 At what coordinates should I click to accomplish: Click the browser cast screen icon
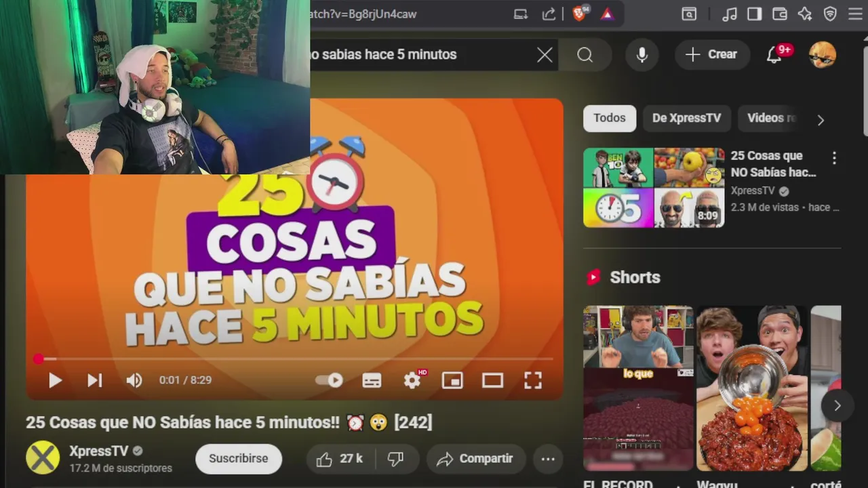pos(520,14)
